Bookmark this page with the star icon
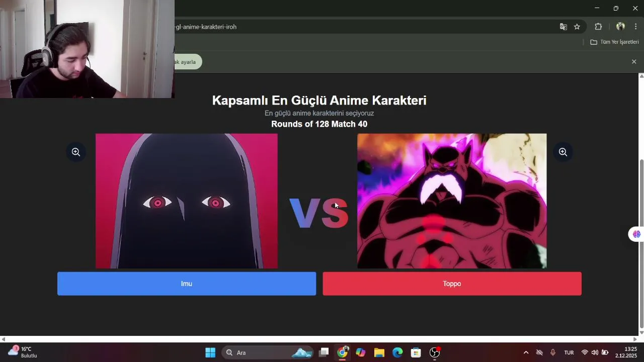Screen dimensions: 644x362 pos(577,27)
